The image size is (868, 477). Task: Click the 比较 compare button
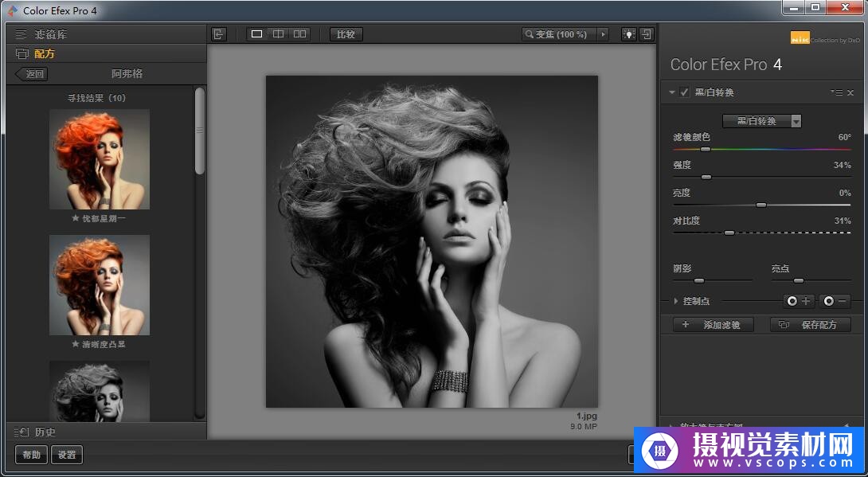click(346, 34)
